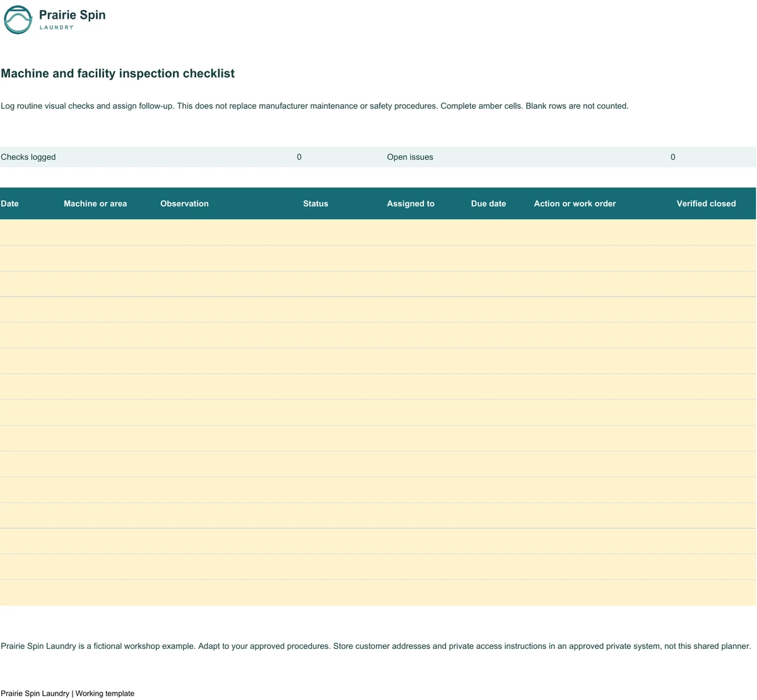
Task: Click the 'Prairie Spin Laundry | Working template' footer
Action: (x=67, y=693)
